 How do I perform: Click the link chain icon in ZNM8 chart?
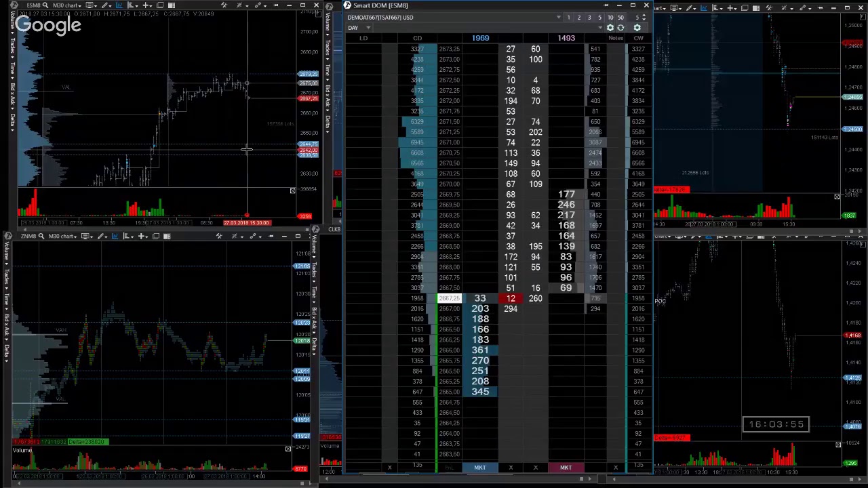(x=254, y=236)
